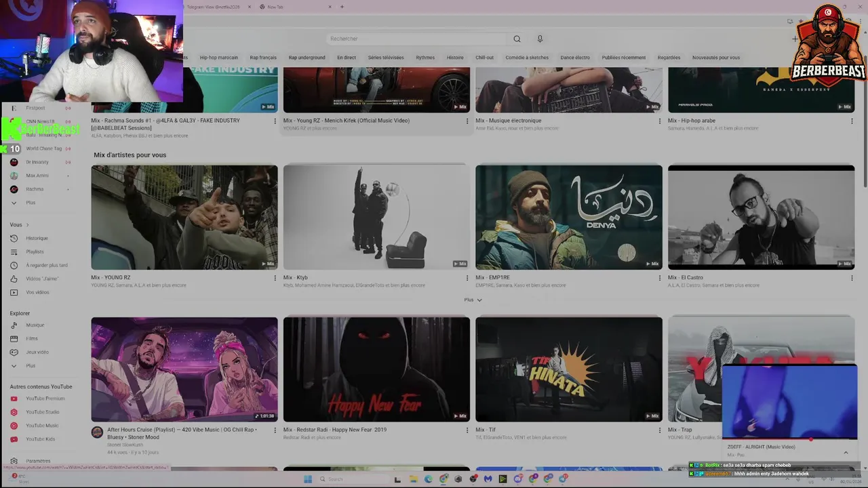The image size is (868, 488).
Task: Open the DENYA Mix - EMP1RE thumbnail
Action: (x=569, y=217)
